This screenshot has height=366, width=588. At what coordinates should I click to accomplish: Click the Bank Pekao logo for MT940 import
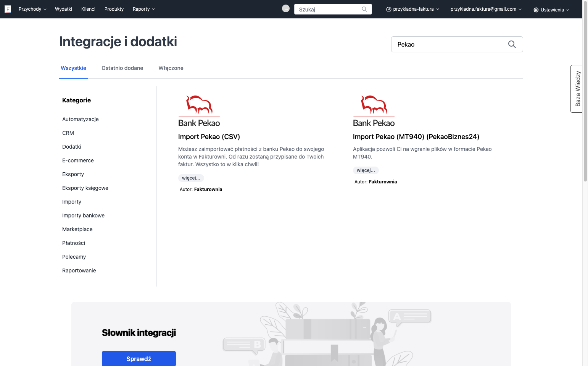(x=374, y=111)
